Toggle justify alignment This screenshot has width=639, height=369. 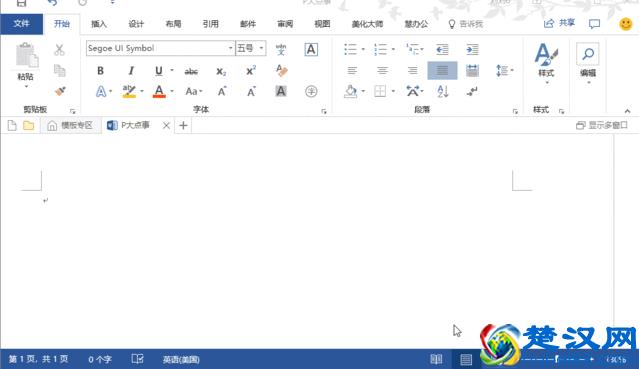[x=442, y=71]
